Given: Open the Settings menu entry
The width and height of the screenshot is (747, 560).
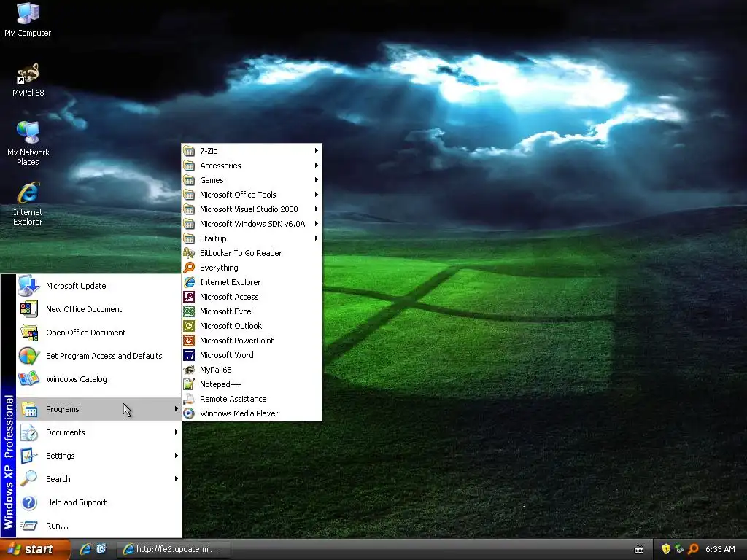Looking at the screenshot, I should point(99,456).
